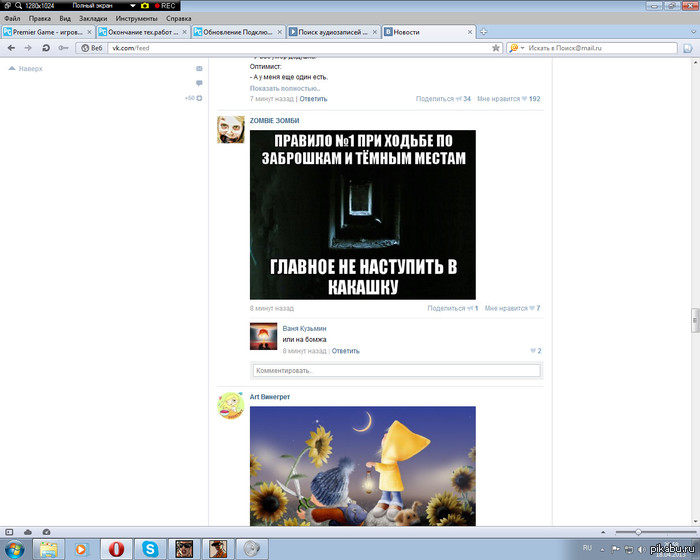Open the Opera Link cloud icon

point(28,532)
